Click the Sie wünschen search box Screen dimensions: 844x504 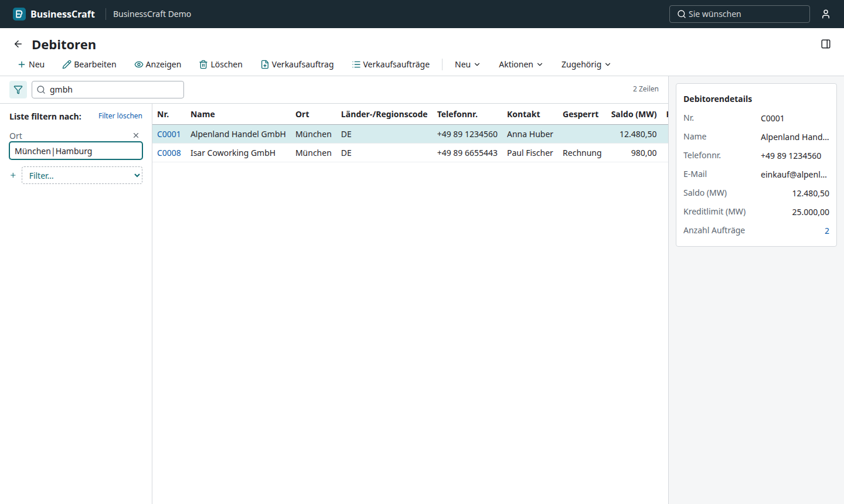point(740,14)
